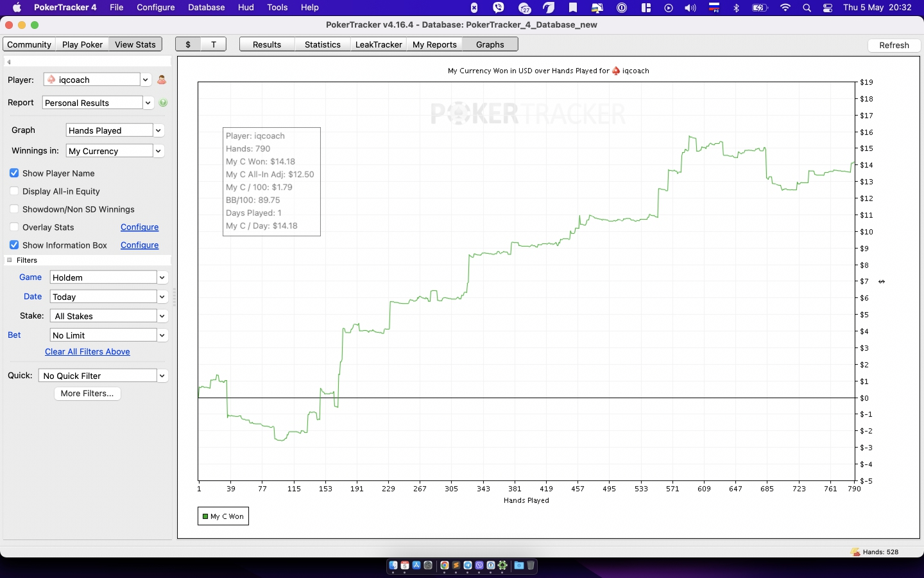Open Finder from the Dock
The width and height of the screenshot is (924, 578).
[x=393, y=565]
